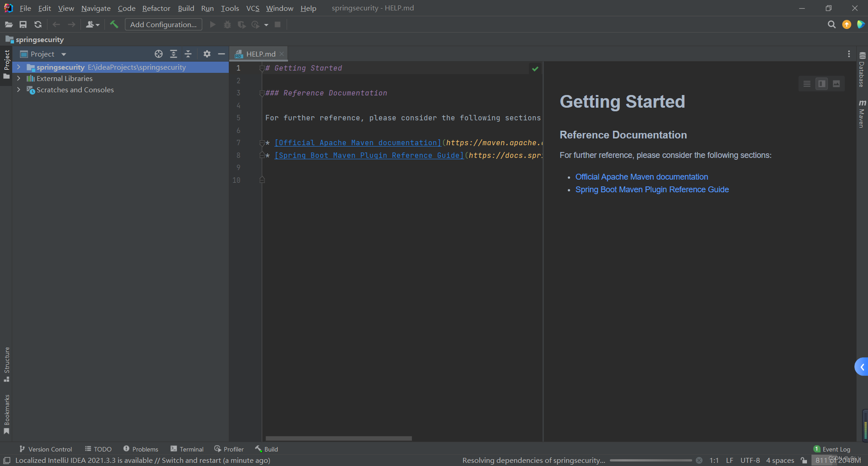Image resolution: width=868 pixels, height=466 pixels.
Task: Open Search Everywhere magnifier icon
Action: [831, 24]
